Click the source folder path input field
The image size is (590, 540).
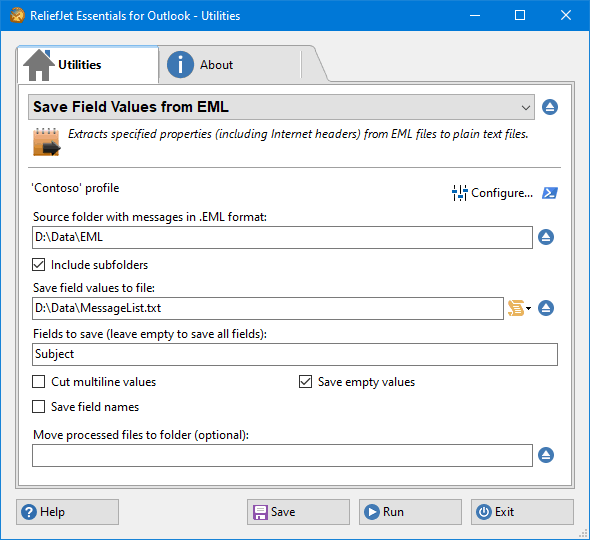(282, 237)
